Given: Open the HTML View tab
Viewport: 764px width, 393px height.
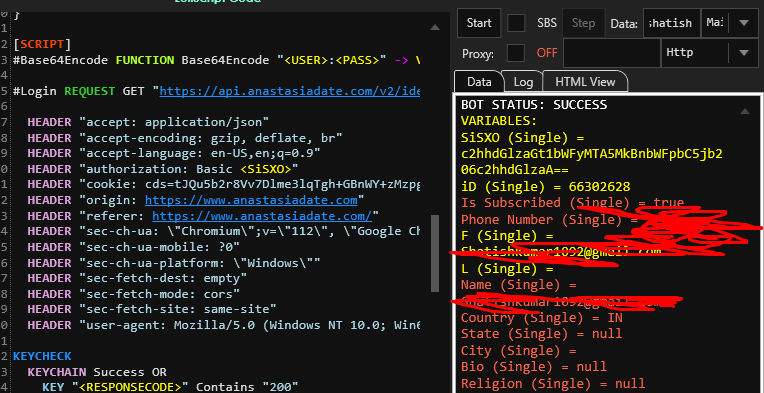Looking at the screenshot, I should (x=585, y=82).
